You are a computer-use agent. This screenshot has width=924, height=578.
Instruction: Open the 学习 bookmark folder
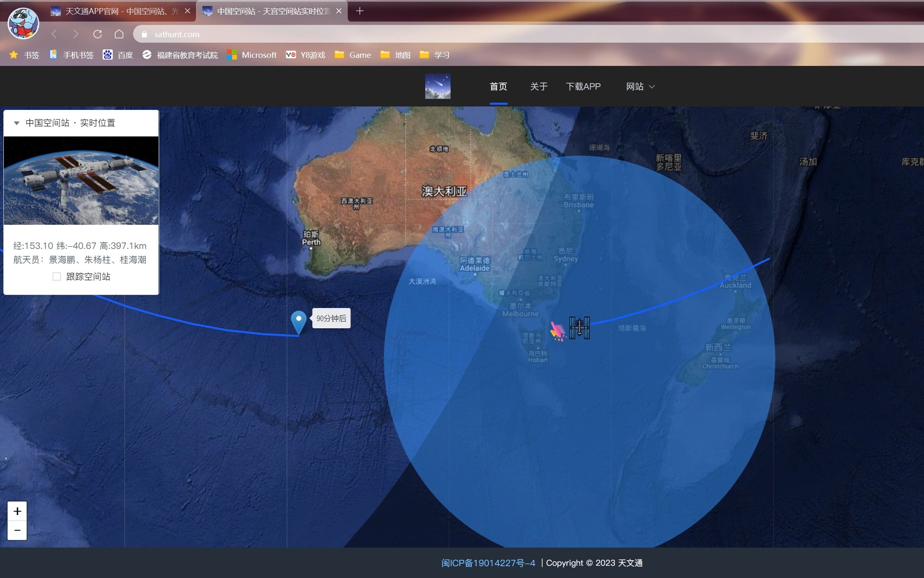435,55
